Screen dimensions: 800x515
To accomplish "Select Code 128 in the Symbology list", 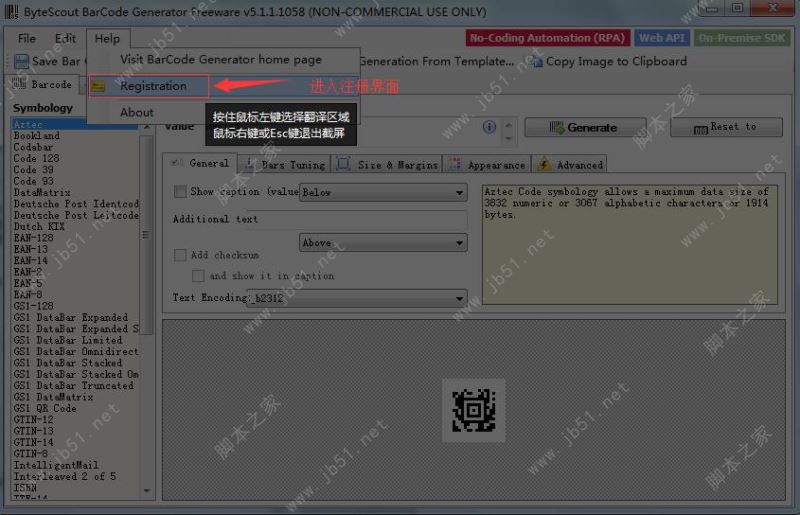I will (x=36, y=158).
